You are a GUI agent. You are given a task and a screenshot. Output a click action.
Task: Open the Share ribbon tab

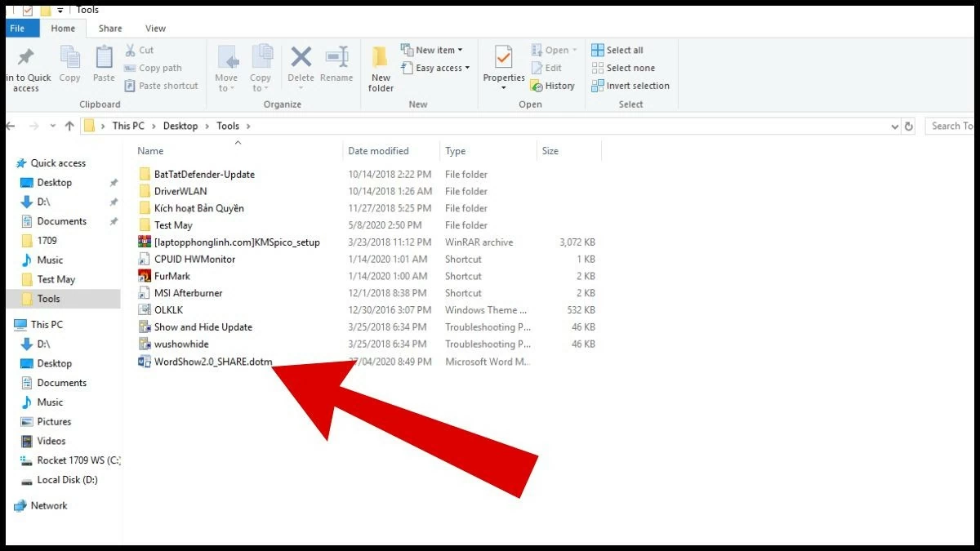pos(110,29)
